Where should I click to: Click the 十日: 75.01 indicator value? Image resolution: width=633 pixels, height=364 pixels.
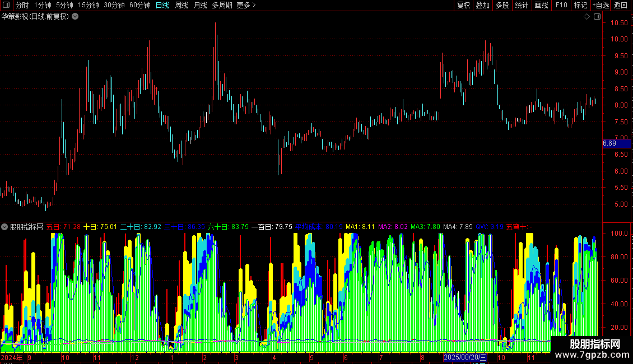click(100, 227)
